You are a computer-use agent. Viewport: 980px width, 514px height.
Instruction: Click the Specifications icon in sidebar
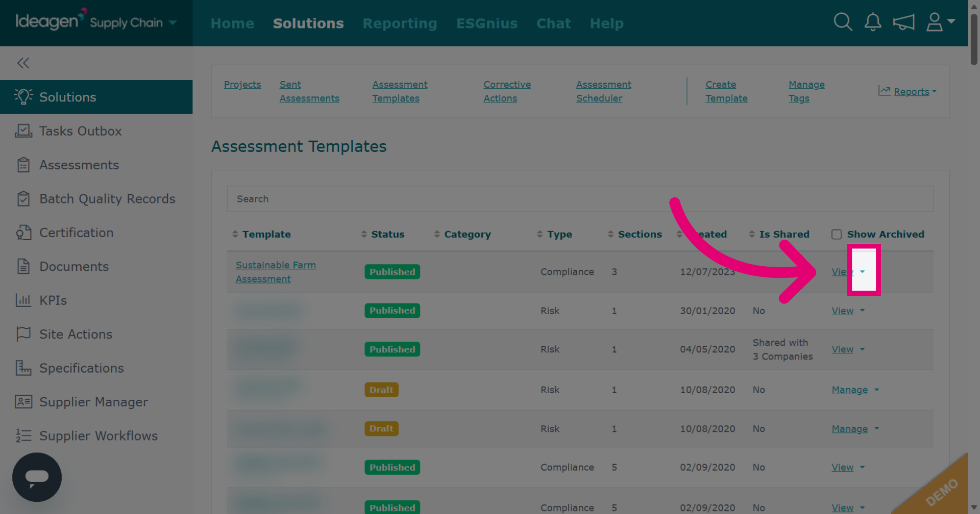click(23, 368)
